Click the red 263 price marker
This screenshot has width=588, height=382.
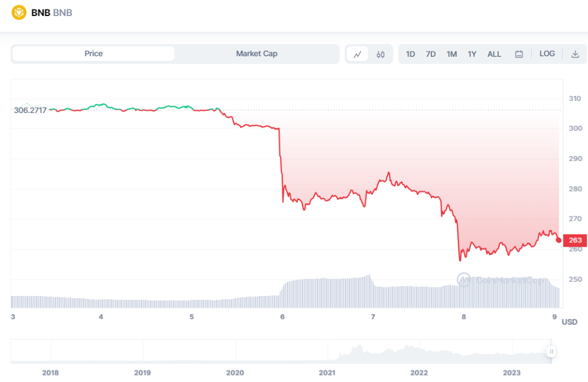click(575, 240)
